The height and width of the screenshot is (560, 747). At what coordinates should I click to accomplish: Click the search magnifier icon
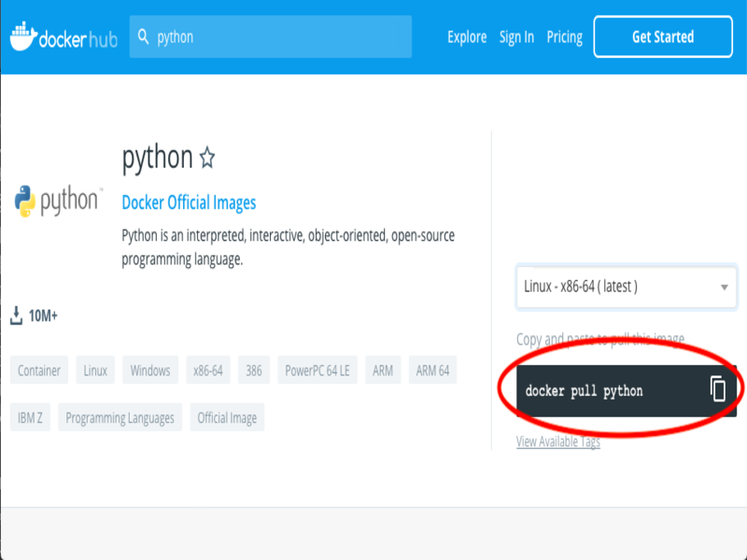click(143, 36)
